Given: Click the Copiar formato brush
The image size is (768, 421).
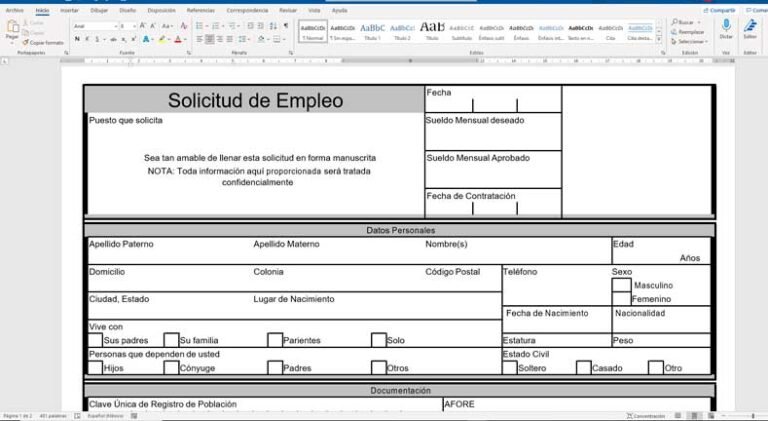Looking at the screenshot, I should (x=43, y=43).
